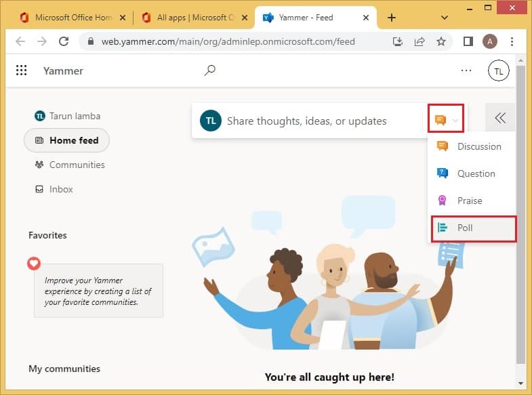Go forward in browser history
This screenshot has height=395, width=532.
(x=42, y=41)
